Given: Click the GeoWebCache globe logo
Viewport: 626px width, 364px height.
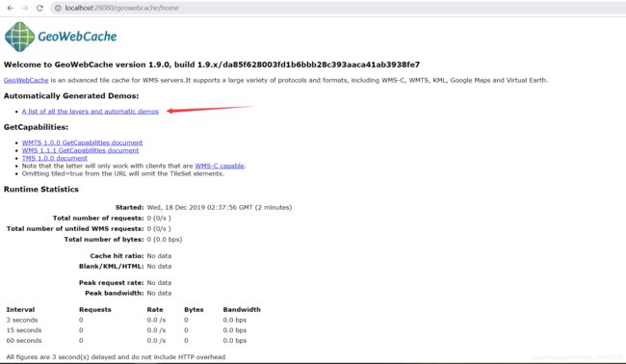Looking at the screenshot, I should [19, 37].
